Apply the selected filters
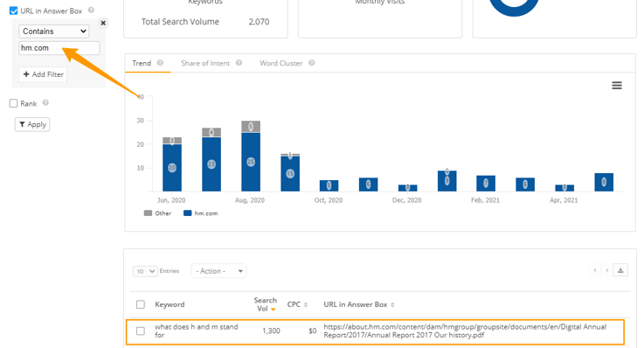644x348 pixels. click(x=32, y=124)
